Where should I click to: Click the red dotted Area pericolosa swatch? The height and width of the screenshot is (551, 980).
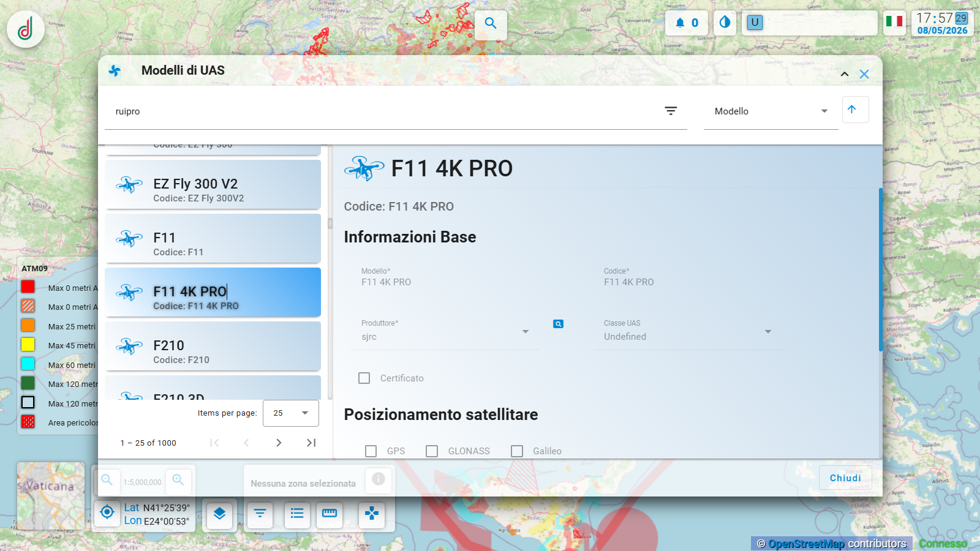point(28,422)
